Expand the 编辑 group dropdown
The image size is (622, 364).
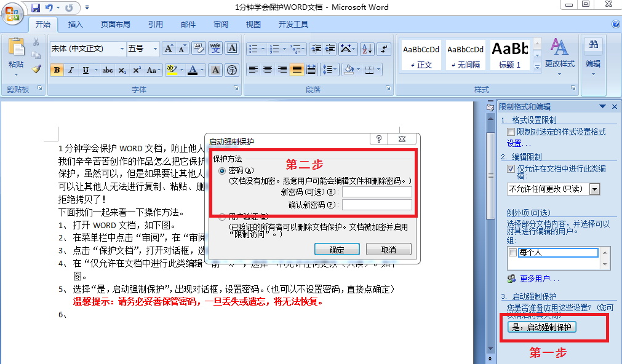click(593, 57)
